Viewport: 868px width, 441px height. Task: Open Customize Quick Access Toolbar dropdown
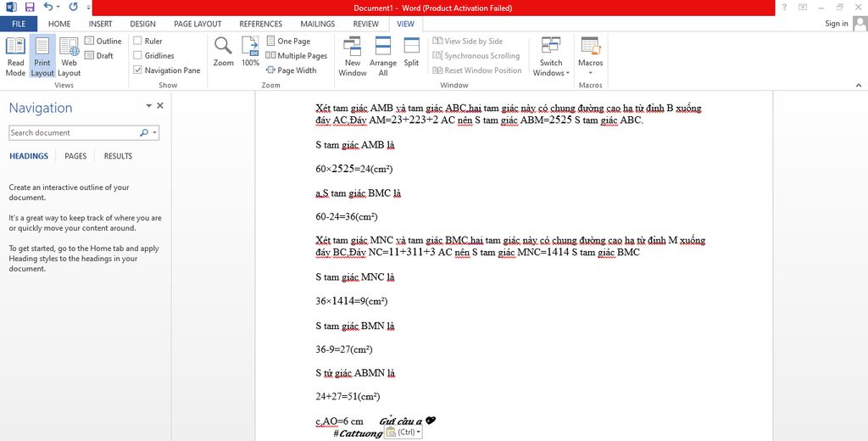(x=89, y=8)
